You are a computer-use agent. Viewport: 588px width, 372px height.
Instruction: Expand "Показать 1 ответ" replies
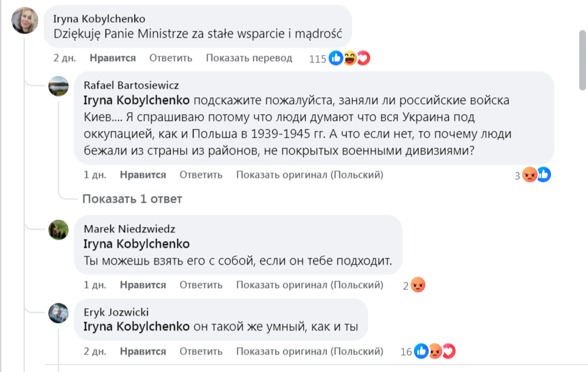click(132, 199)
